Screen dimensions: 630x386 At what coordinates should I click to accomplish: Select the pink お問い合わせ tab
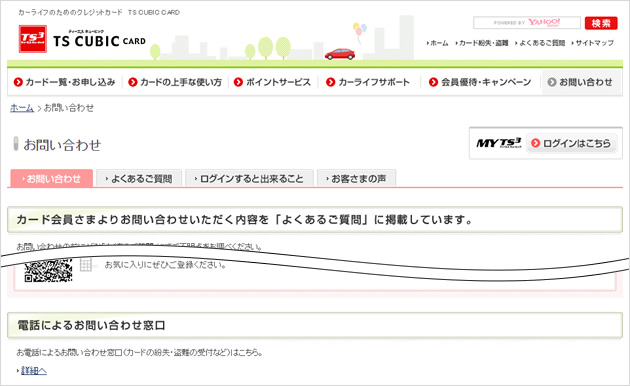52,178
